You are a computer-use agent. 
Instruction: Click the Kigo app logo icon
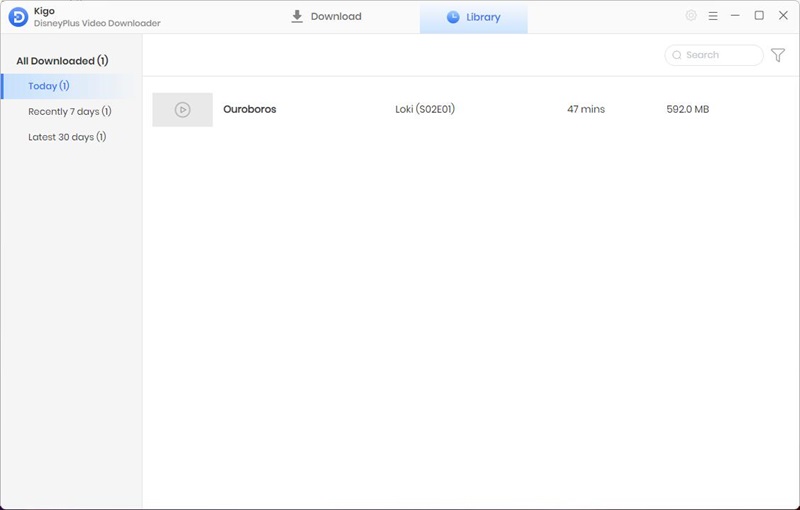coord(18,17)
